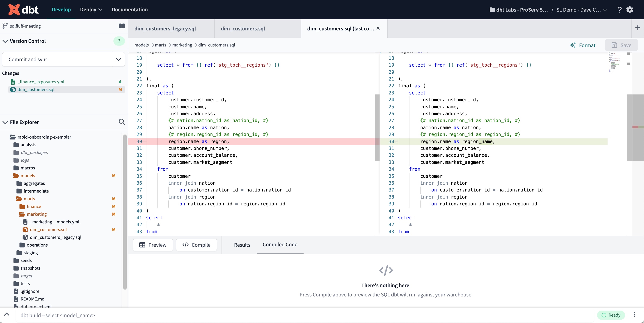Click the search icon in File Explorer
Screen dimensions: 644x323
(x=122, y=122)
